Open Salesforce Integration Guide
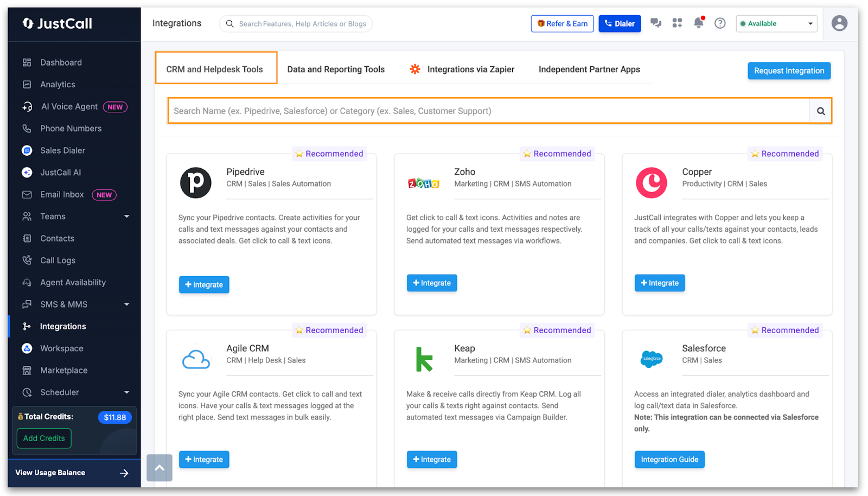This screenshot has height=496, width=868. 669,459
